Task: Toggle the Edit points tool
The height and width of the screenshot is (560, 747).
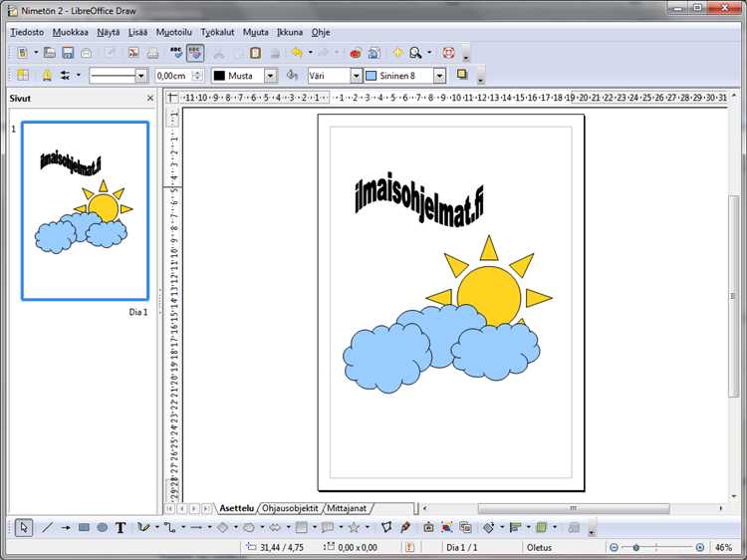Action: (386, 527)
